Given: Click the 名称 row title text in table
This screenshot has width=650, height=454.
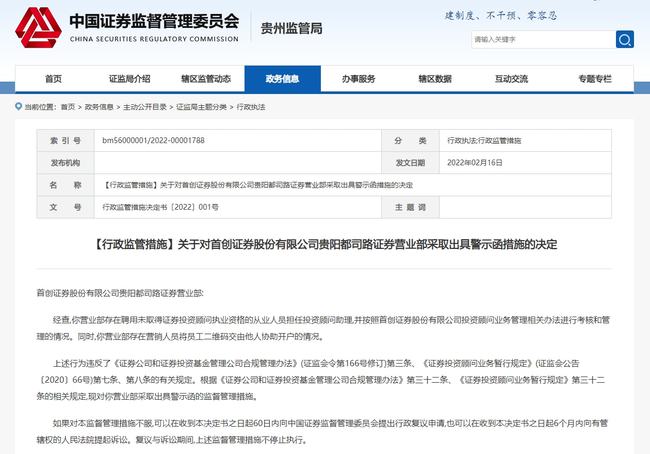Looking at the screenshot, I should [x=257, y=185].
